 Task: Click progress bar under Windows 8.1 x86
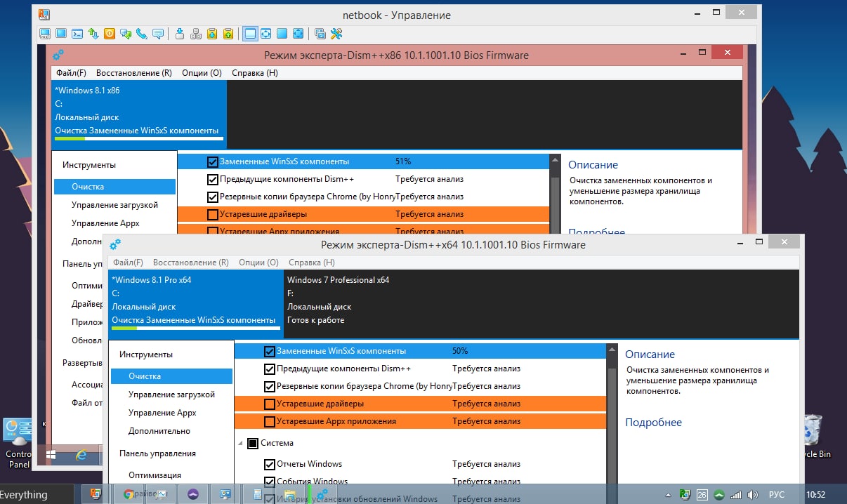[139, 138]
